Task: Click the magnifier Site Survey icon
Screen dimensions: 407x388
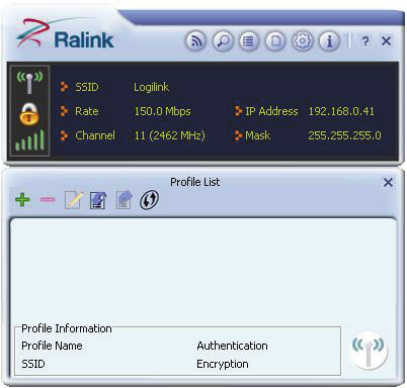Action: [x=222, y=41]
